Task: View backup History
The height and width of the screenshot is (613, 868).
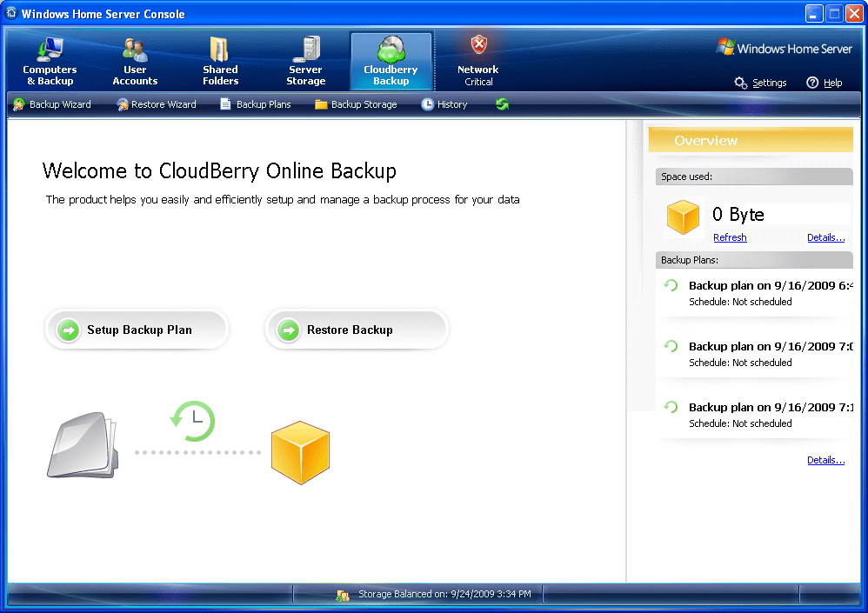Action: [444, 104]
